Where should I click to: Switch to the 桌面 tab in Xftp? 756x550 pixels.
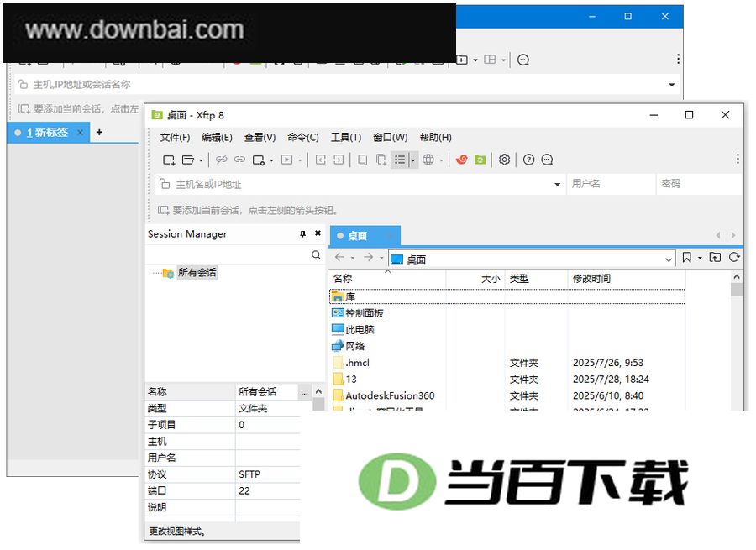pos(365,236)
